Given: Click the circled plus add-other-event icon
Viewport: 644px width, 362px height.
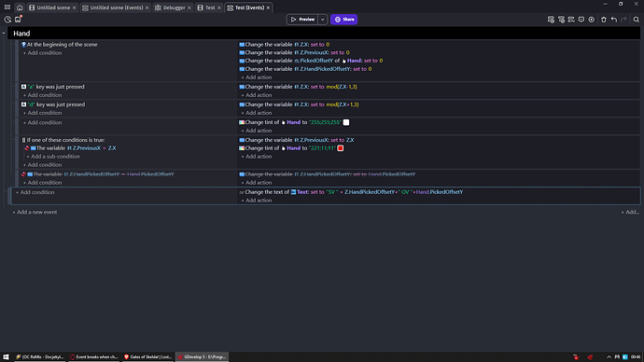Looking at the screenshot, I should (x=591, y=20).
